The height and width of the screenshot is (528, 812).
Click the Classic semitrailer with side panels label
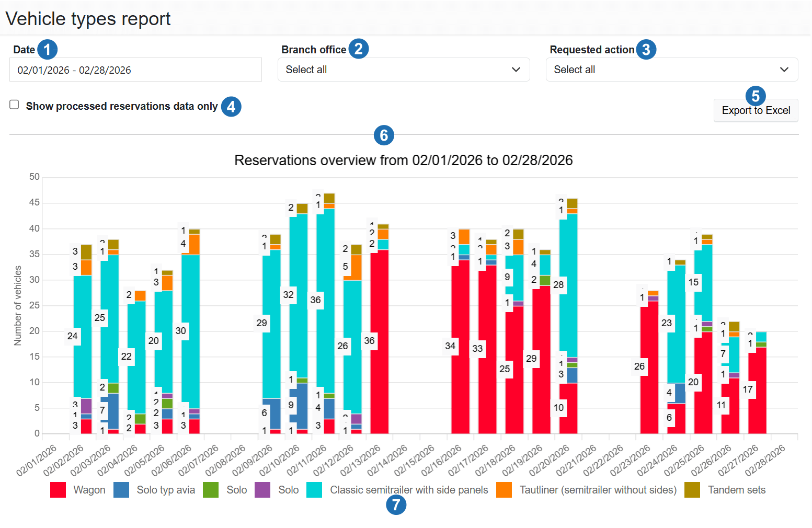tap(409, 490)
